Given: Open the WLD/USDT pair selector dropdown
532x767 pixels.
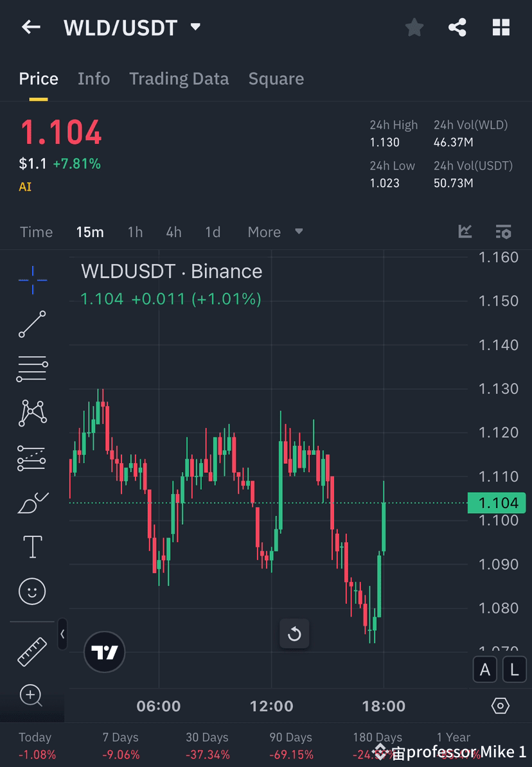Looking at the screenshot, I should pos(195,27).
